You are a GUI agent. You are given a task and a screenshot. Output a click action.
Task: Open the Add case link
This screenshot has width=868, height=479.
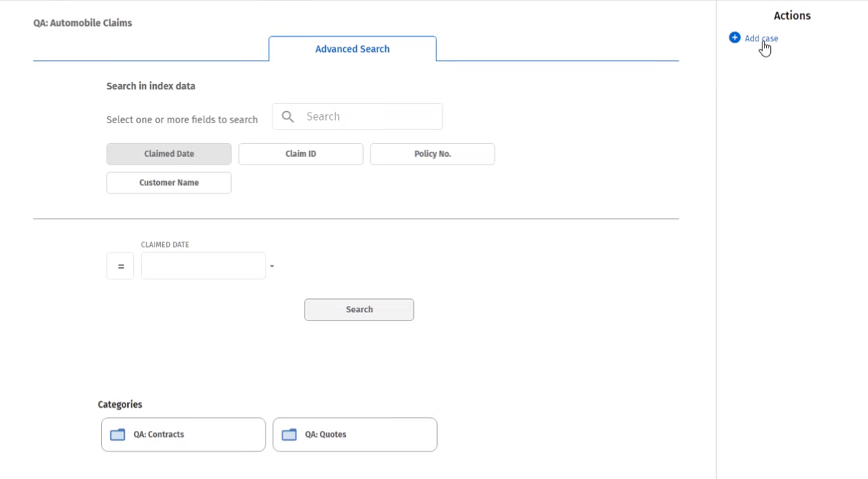(x=761, y=38)
